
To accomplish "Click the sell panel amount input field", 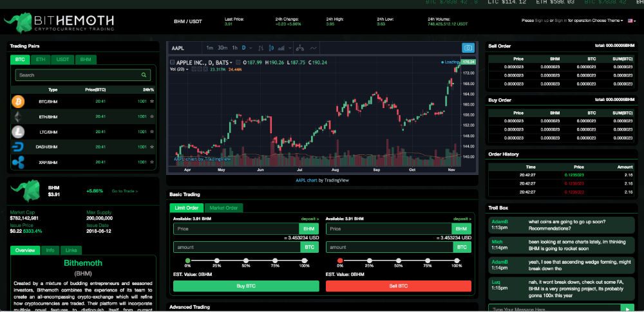I will pos(390,248).
